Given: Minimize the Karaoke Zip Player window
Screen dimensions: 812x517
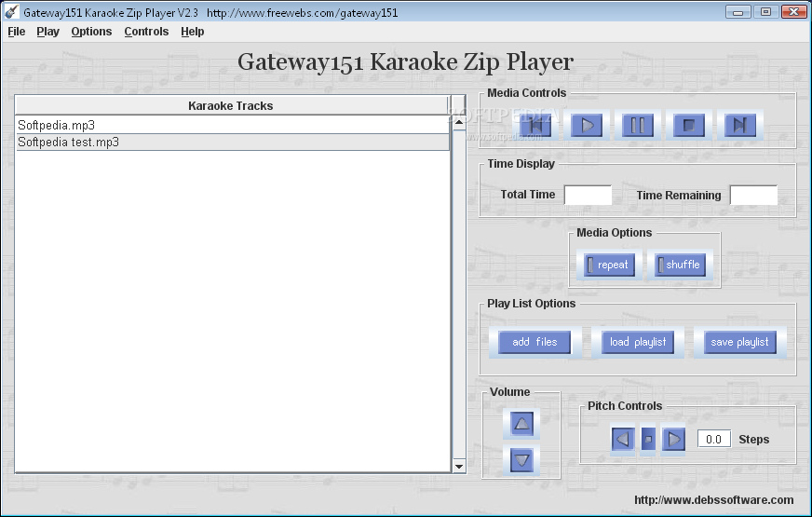Looking at the screenshot, I should [x=738, y=11].
